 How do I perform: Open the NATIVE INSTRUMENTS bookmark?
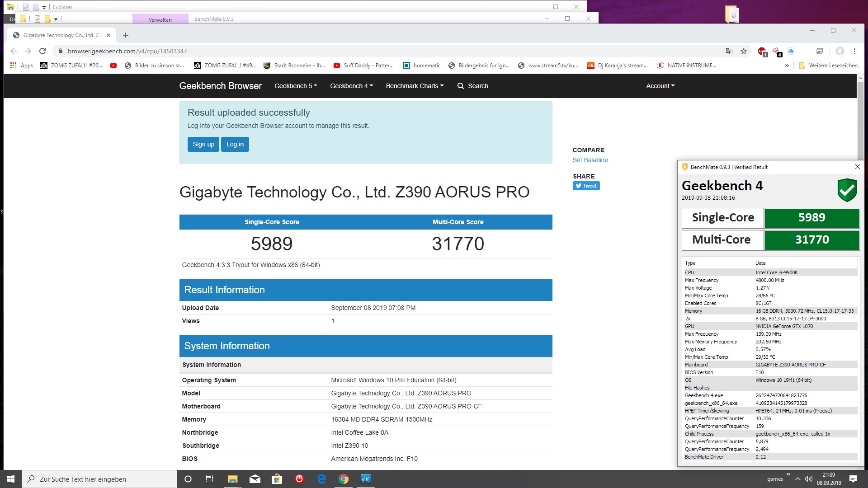tap(687, 66)
